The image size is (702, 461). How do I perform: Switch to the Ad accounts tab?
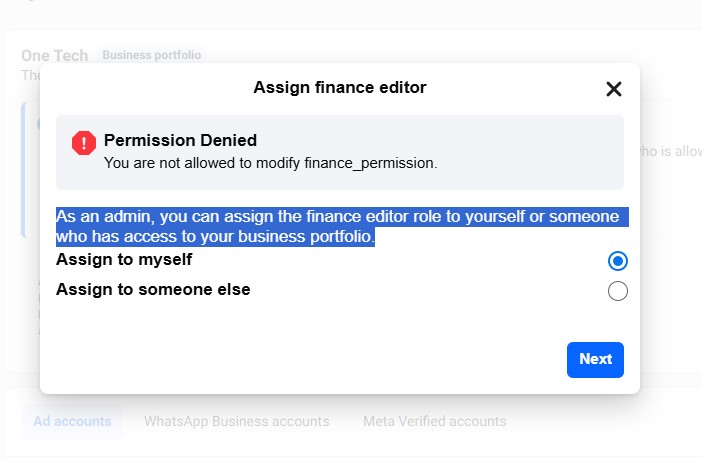coord(72,421)
